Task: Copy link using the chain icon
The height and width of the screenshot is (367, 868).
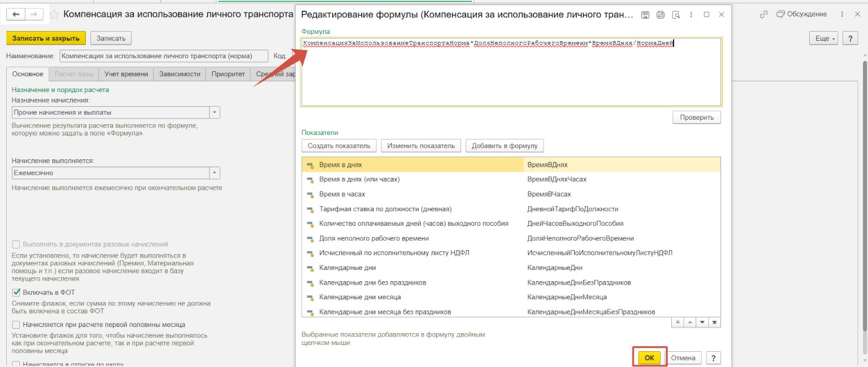Action: 763,14
